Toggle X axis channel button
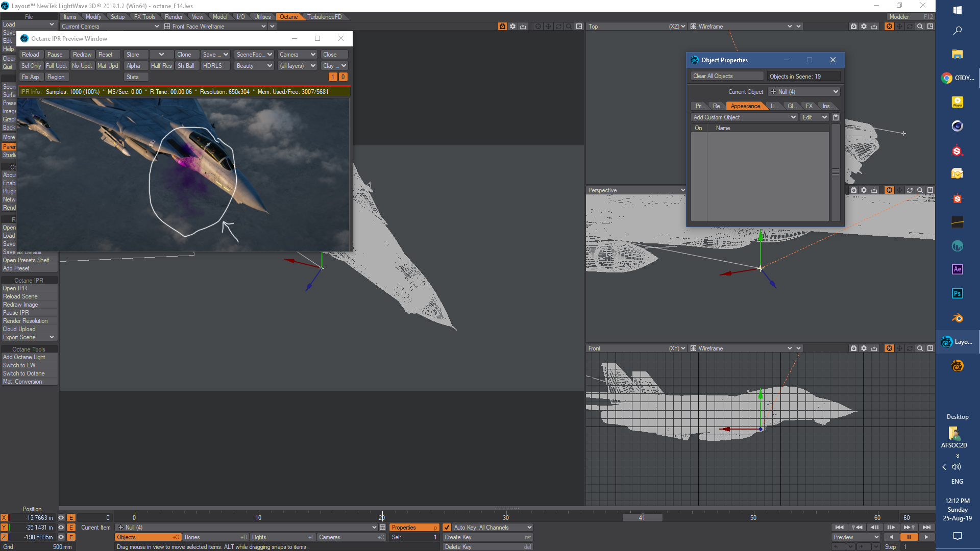980x551 pixels. pyautogui.click(x=4, y=518)
